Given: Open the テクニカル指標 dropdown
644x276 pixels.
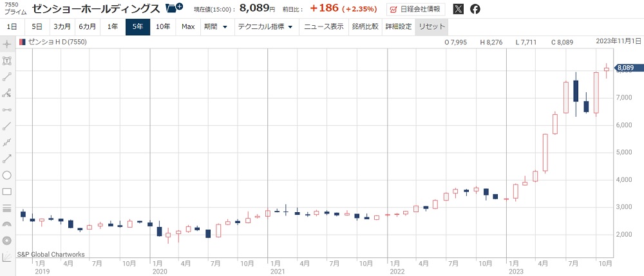Looking at the screenshot, I should tap(265, 26).
